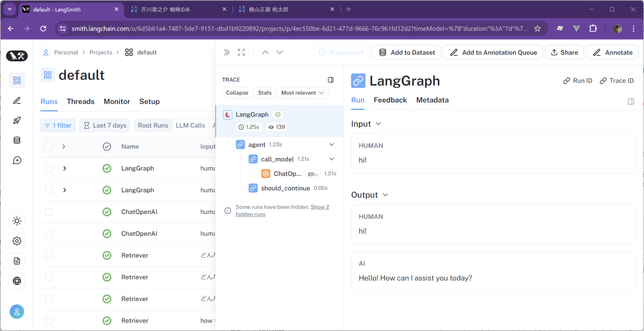Open Settings via the gear icon
This screenshot has width=644, height=331.
click(x=17, y=241)
